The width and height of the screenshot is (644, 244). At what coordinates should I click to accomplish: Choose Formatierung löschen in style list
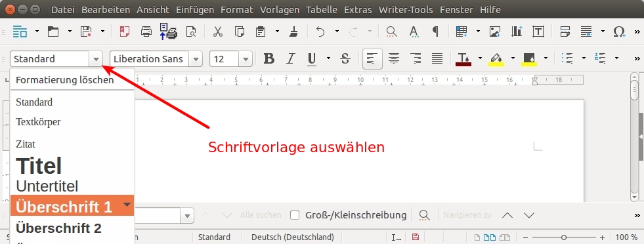(65, 80)
